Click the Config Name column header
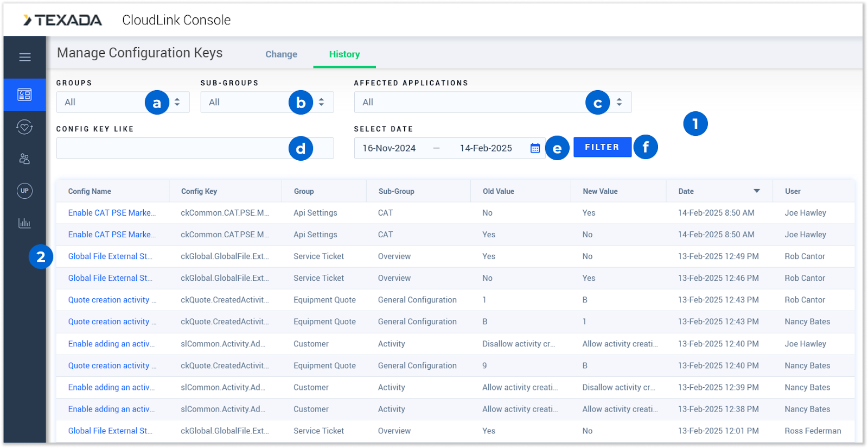The image size is (868, 448). coord(90,191)
